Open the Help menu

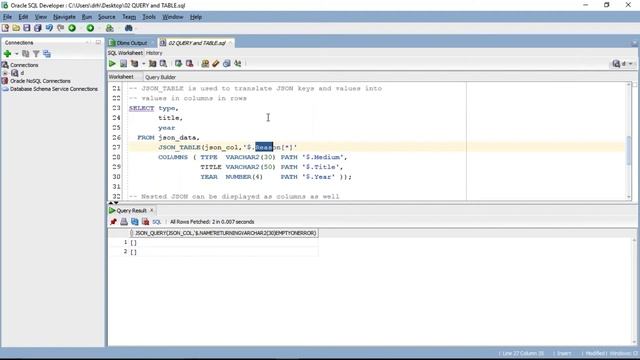click(196, 17)
